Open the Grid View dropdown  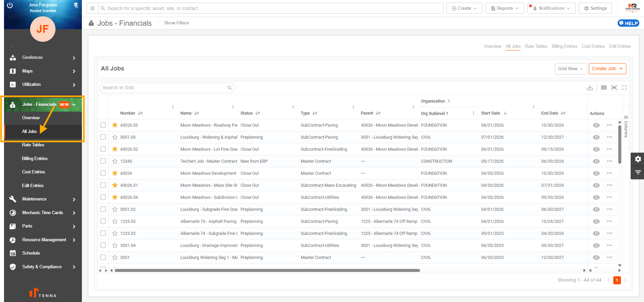click(570, 69)
